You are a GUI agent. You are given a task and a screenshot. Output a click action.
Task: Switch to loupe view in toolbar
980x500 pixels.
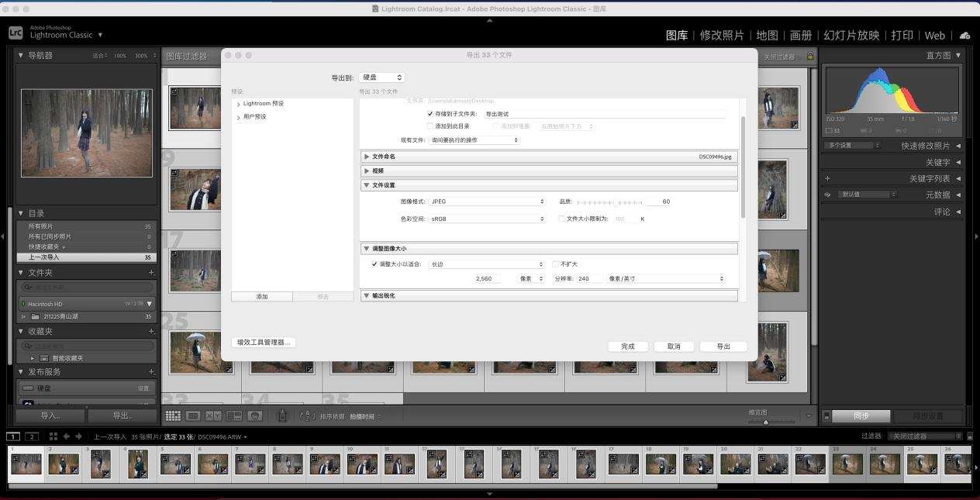point(193,416)
